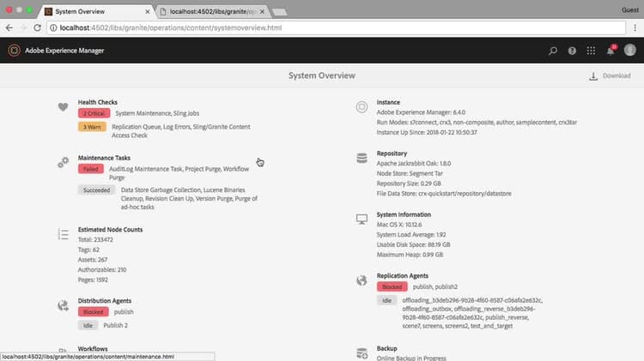This screenshot has width=644, height=361.
Task: Click the 'Guest' profile label
Action: (x=630, y=9)
